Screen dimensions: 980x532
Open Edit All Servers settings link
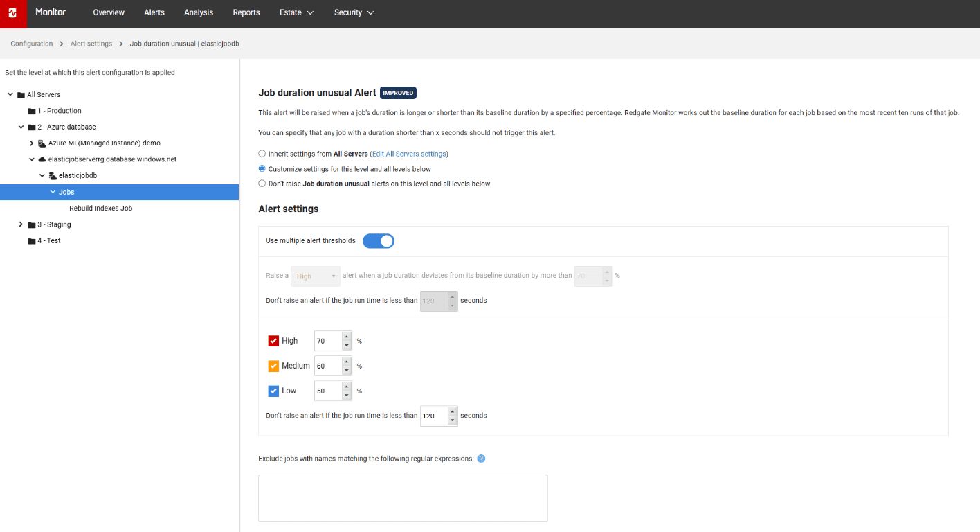[408, 154]
